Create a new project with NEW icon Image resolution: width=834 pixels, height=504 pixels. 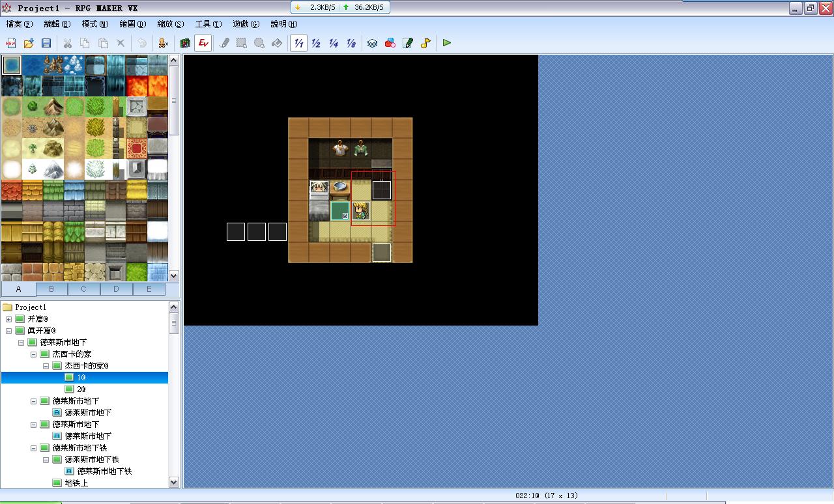coord(11,43)
